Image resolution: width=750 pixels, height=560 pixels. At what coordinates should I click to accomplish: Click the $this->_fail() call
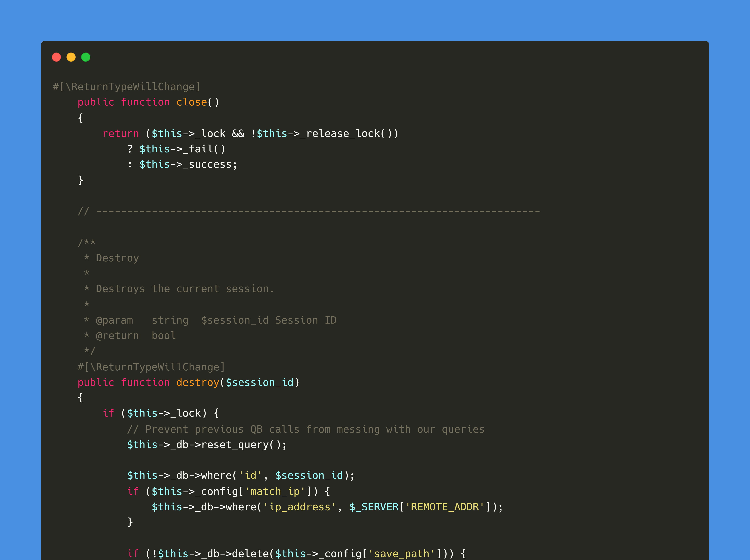pos(182,149)
